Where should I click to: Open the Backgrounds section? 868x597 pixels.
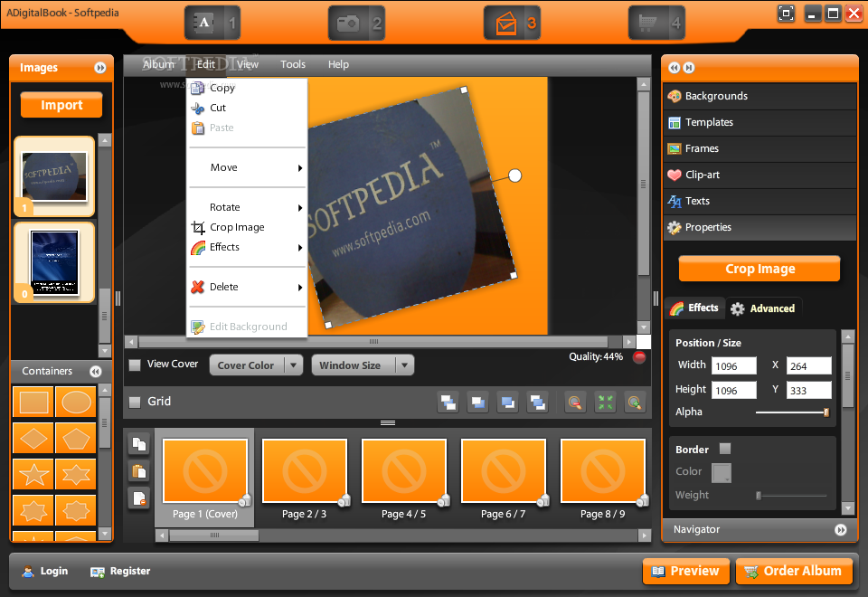[759, 97]
